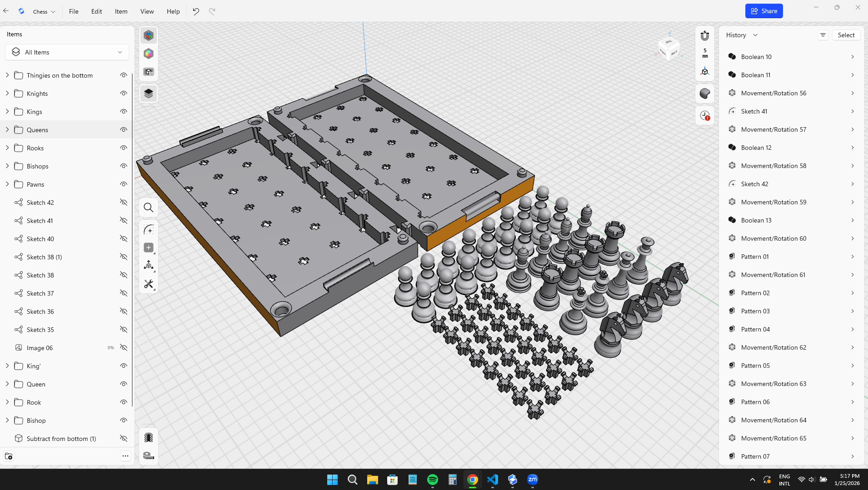Open Visual Studio Code from taskbar
The width and height of the screenshot is (868, 490).
coord(493,480)
